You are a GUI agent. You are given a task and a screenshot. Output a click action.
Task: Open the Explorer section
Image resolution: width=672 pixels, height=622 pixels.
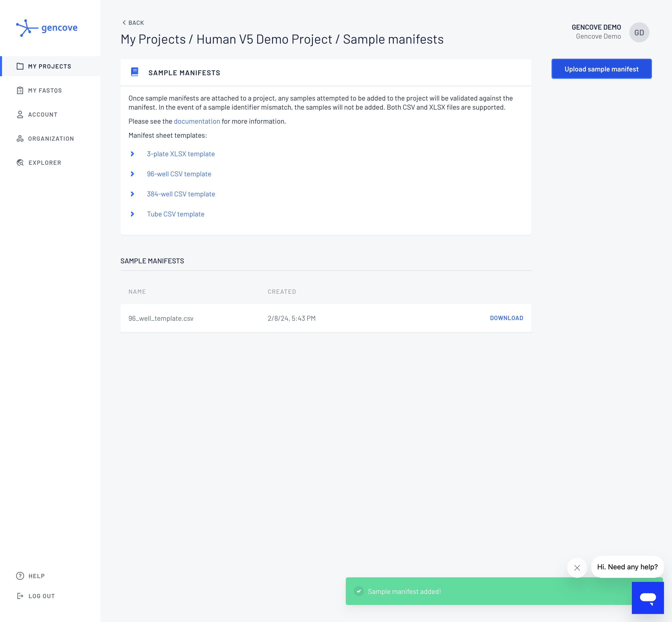(45, 163)
